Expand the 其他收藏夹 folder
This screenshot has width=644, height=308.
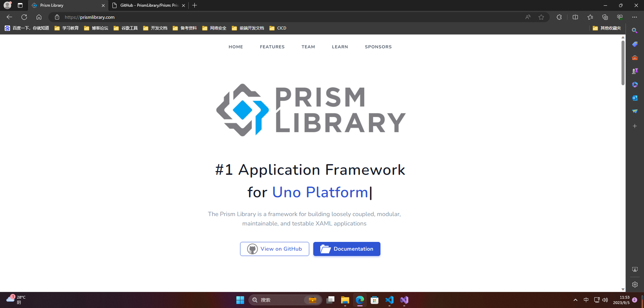coord(607,28)
